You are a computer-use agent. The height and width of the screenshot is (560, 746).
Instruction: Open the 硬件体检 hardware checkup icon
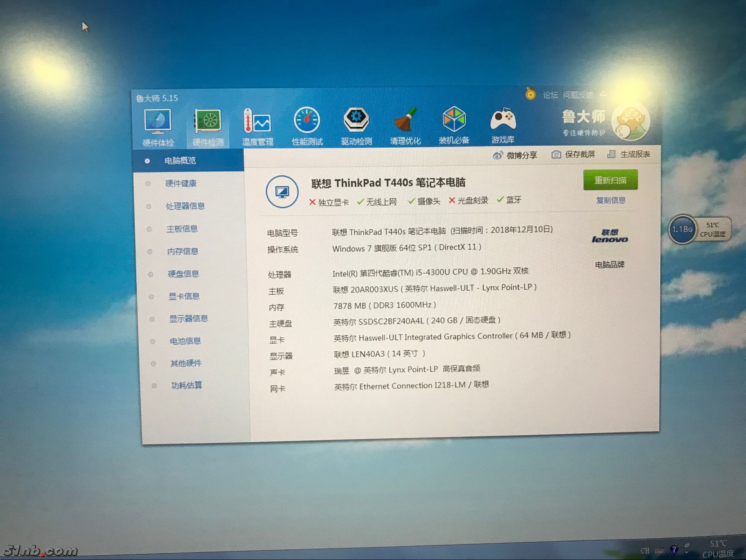158,122
